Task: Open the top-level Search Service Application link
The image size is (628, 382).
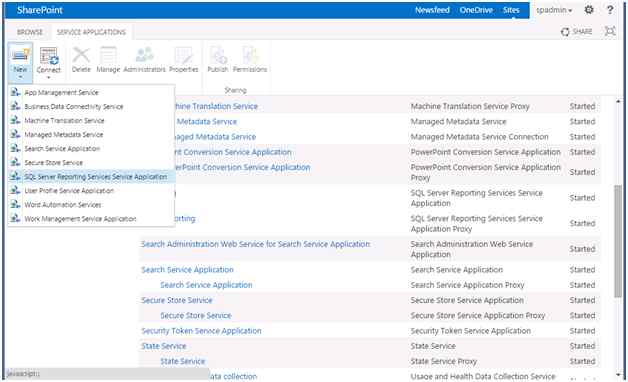Action: [187, 270]
